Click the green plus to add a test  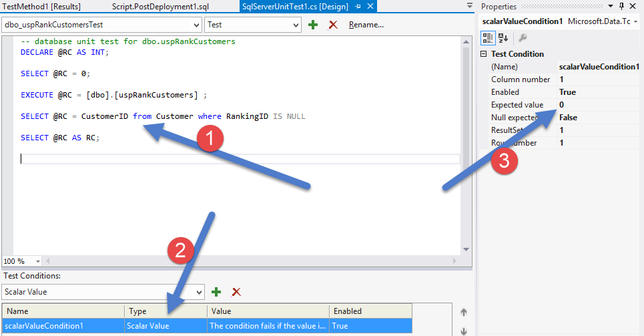click(313, 25)
